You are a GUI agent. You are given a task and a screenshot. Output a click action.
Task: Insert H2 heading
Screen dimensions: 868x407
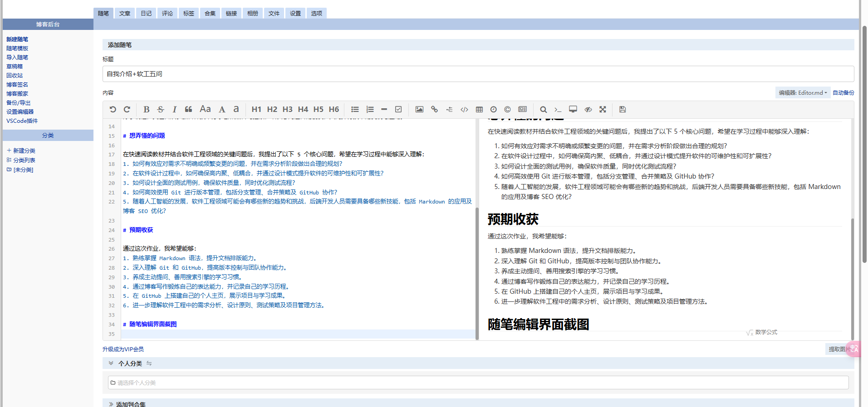[272, 109]
